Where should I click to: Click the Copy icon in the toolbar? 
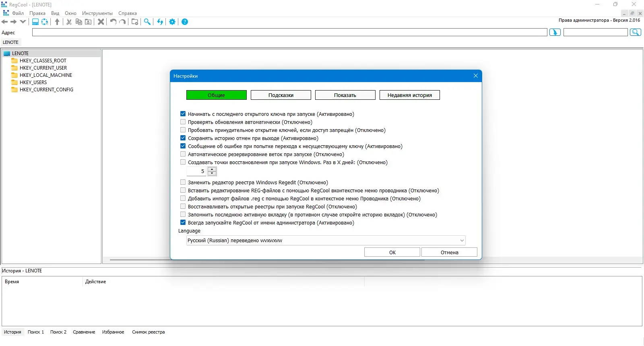(79, 22)
